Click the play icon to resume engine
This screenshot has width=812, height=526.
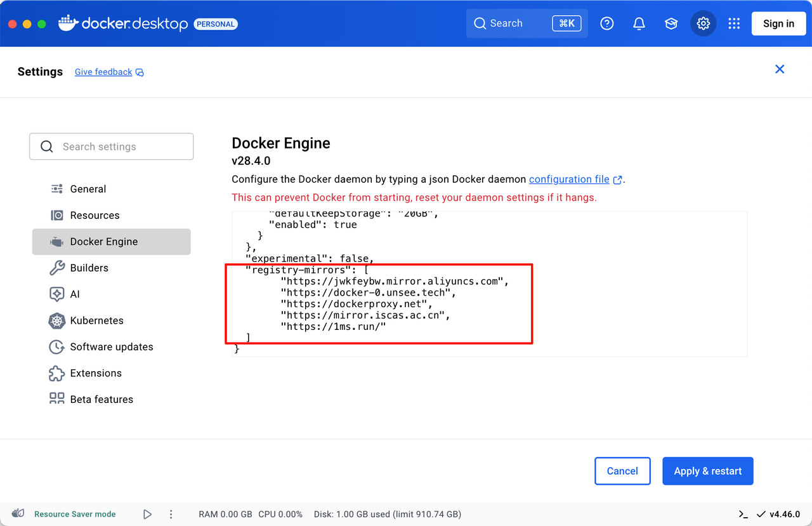[147, 514]
